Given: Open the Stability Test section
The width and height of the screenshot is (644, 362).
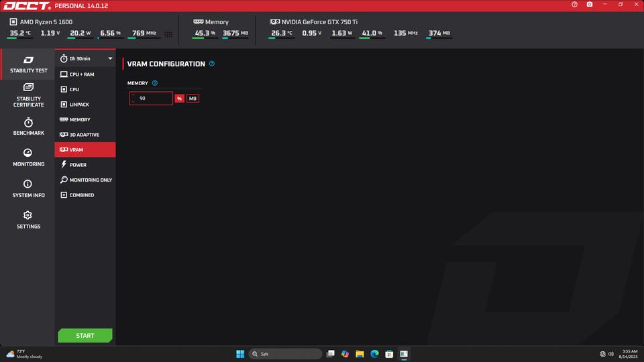Looking at the screenshot, I should (x=28, y=64).
